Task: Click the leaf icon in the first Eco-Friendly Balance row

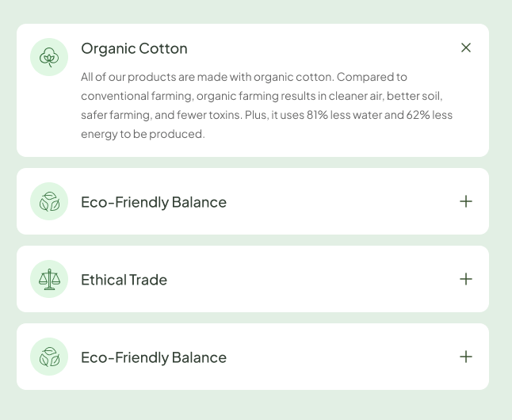Action: [49, 201]
